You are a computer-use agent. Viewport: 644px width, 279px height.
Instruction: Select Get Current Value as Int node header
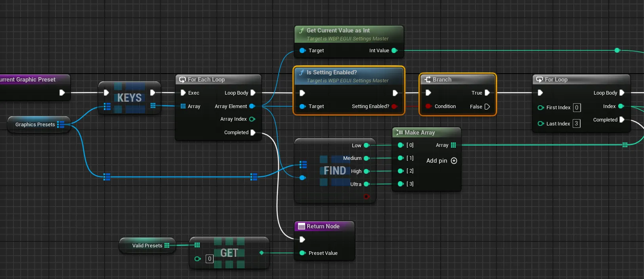pyautogui.click(x=349, y=34)
